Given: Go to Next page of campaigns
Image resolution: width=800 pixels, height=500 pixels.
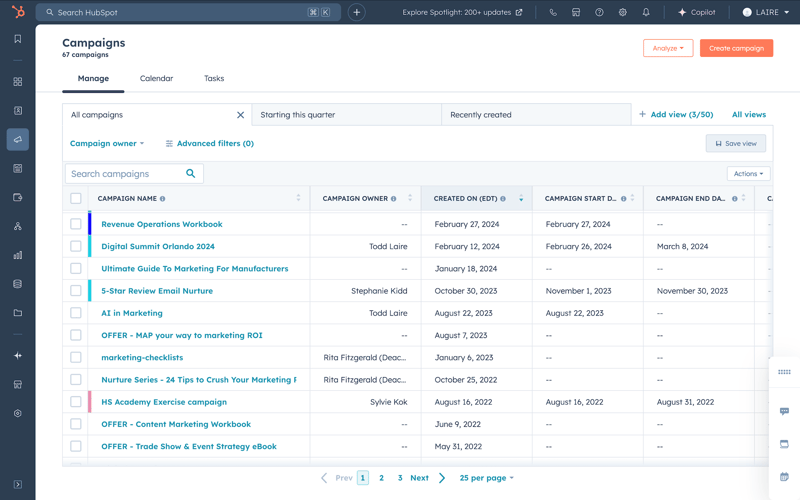Looking at the screenshot, I should 428,478.
